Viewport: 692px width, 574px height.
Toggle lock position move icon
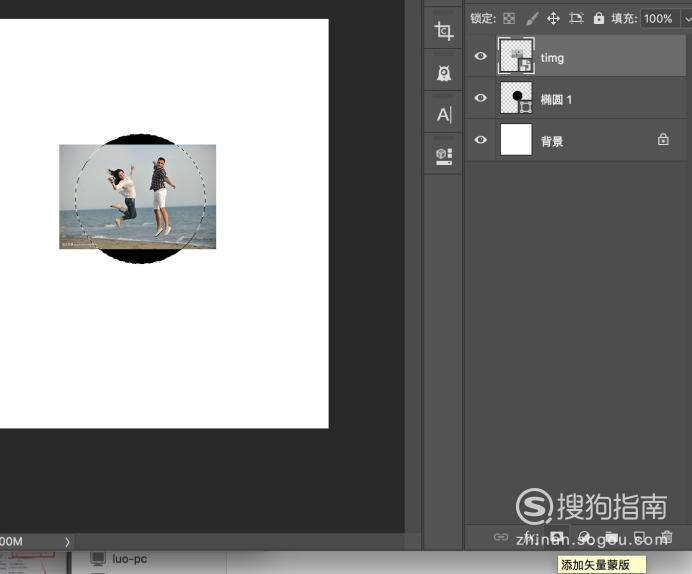click(553, 19)
